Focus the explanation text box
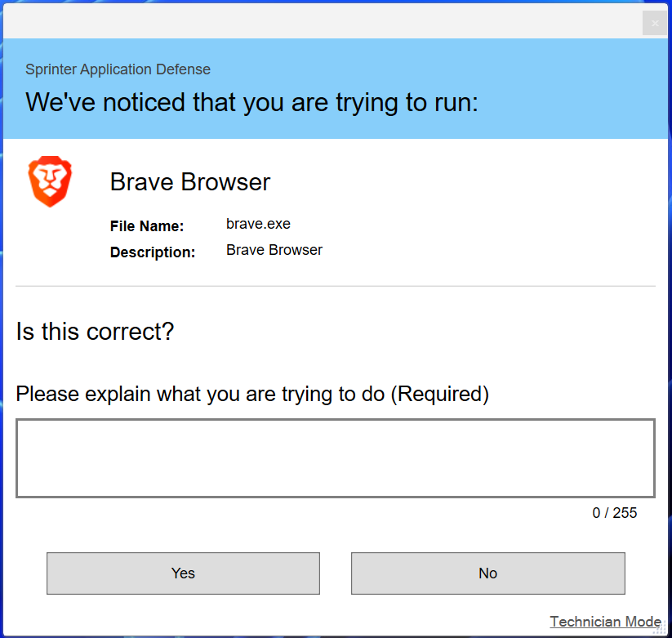Screen dimensions: 672x638 pos(335,458)
